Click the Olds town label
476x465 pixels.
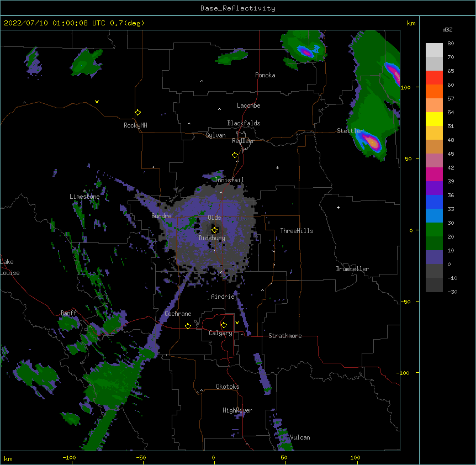pyautogui.click(x=214, y=218)
